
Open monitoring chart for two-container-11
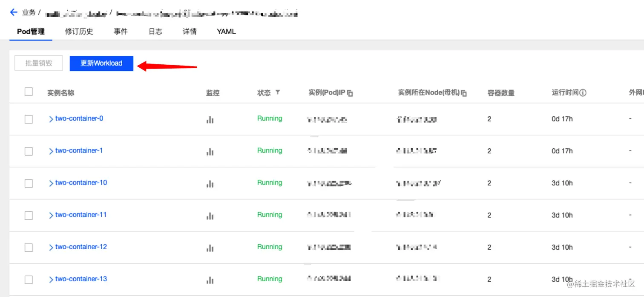pos(210,216)
